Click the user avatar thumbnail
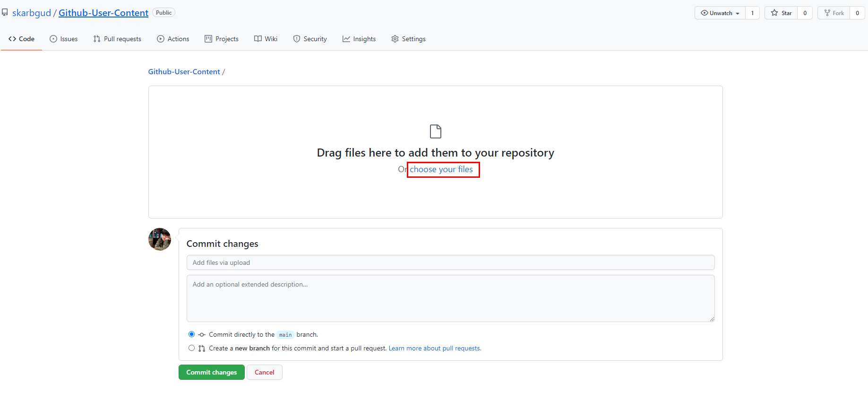The height and width of the screenshot is (393, 868). [160, 239]
